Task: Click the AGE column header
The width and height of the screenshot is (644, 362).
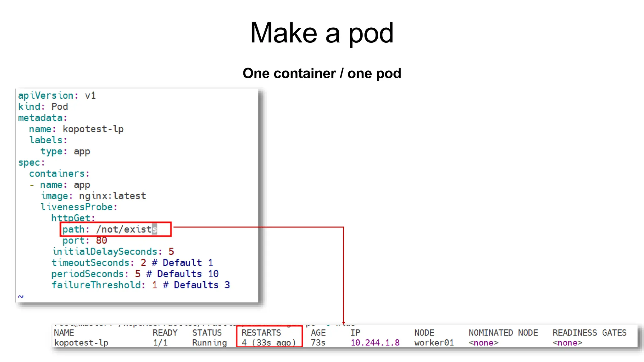Action: coord(318,333)
